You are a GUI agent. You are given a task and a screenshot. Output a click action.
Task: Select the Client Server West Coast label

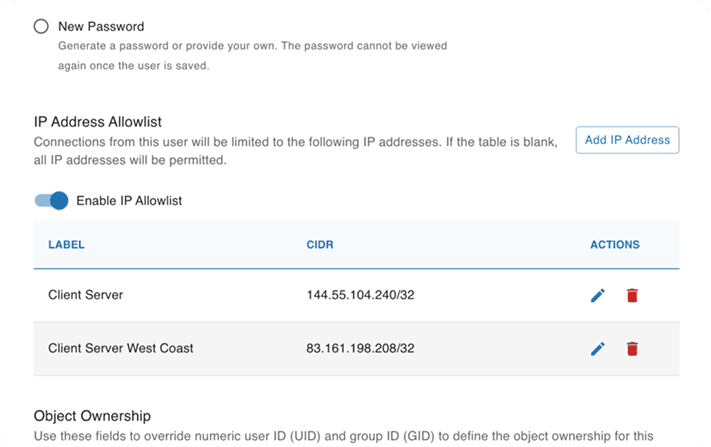[x=121, y=348]
